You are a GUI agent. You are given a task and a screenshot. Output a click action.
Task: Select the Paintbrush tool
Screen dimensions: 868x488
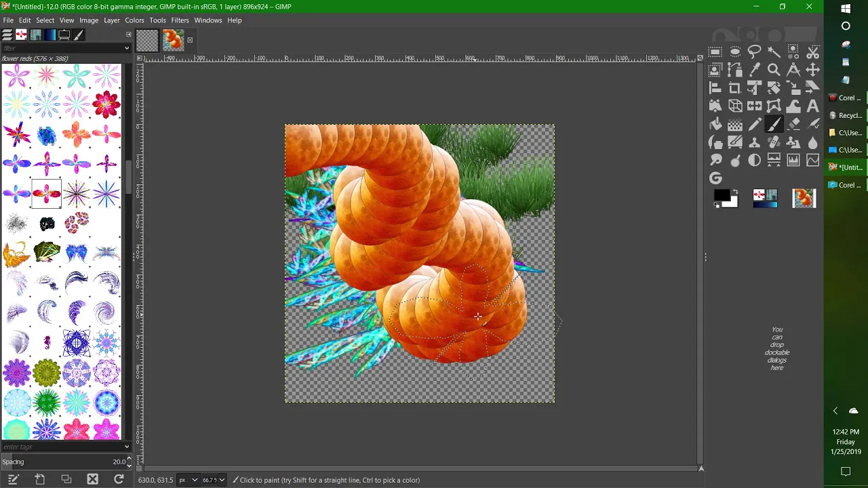pos(774,125)
